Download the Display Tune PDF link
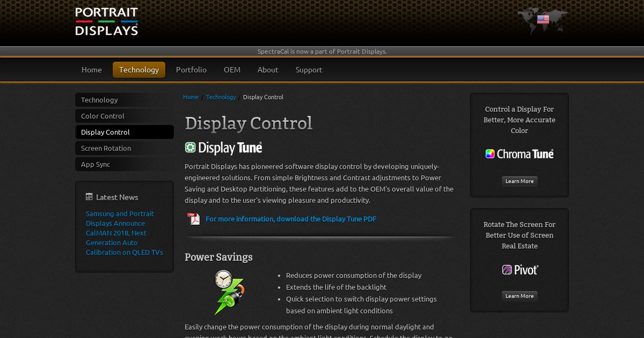 tap(291, 219)
